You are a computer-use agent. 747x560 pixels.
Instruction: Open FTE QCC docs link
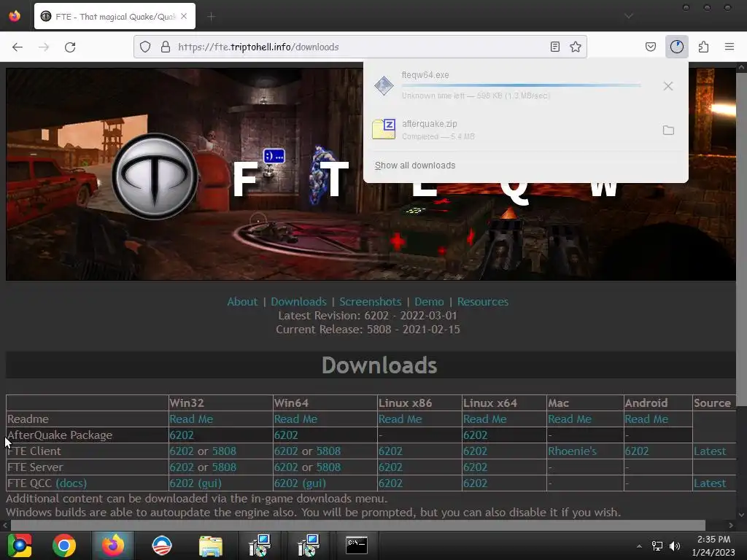pos(71,483)
